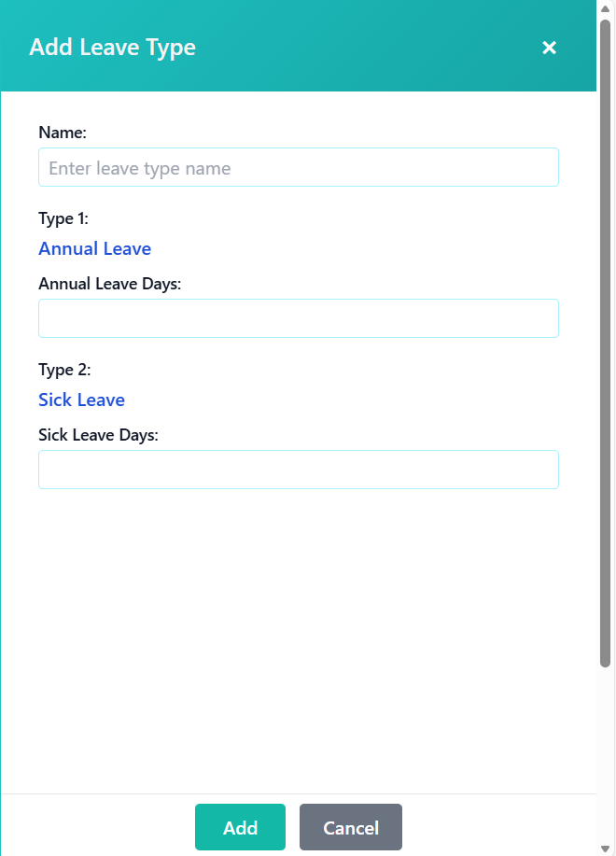The image size is (616, 856).
Task: Select the Sick Leave type option
Action: [81, 400]
